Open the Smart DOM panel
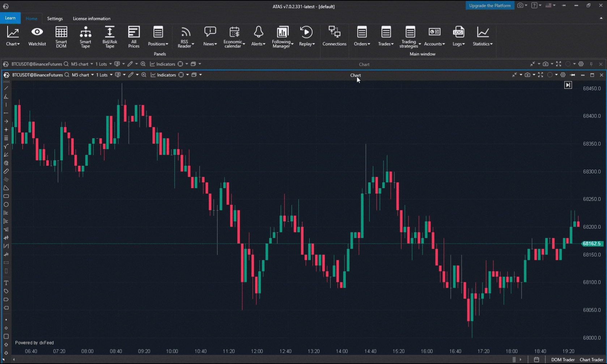Image resolution: width=607 pixels, height=364 pixels. pos(61,37)
